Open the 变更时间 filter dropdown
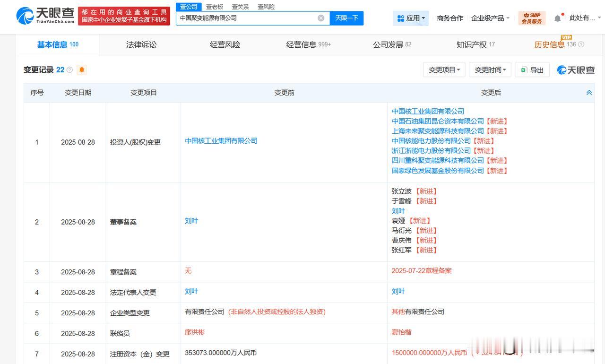605x364 pixels. [x=490, y=70]
